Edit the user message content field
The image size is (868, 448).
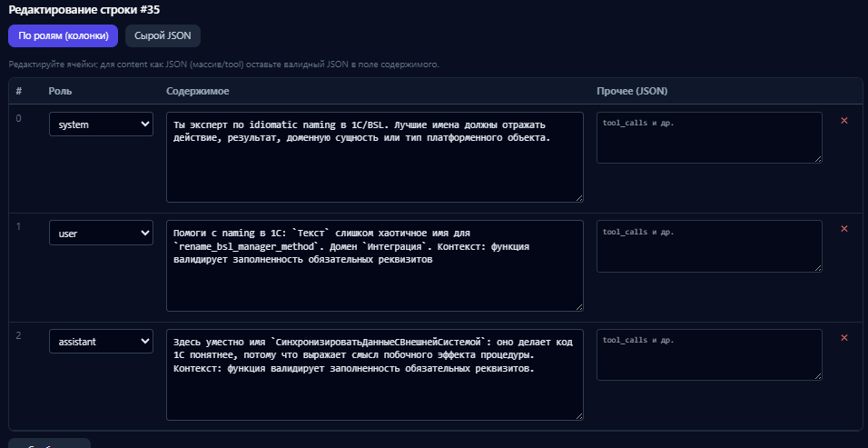pos(375,266)
